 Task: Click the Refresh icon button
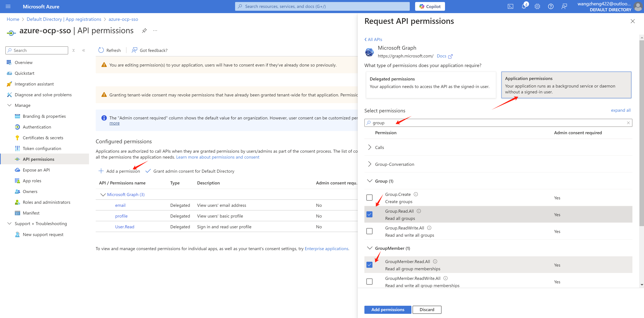point(101,50)
